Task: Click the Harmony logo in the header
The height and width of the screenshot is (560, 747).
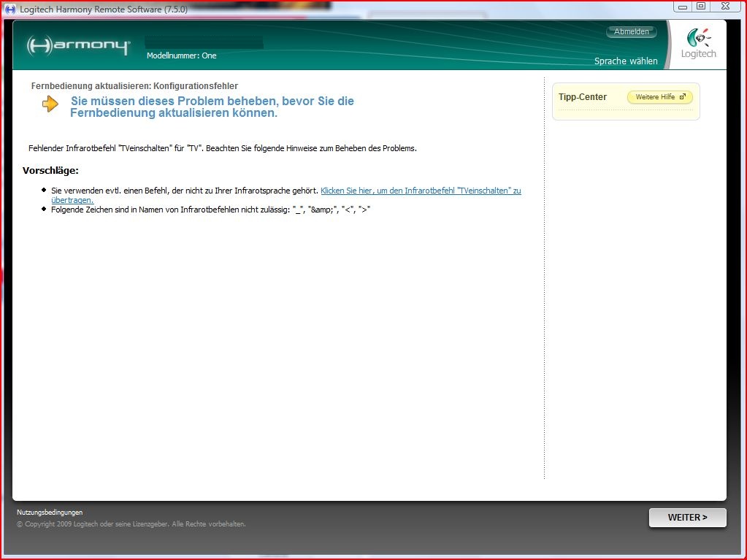Action: 78,46
